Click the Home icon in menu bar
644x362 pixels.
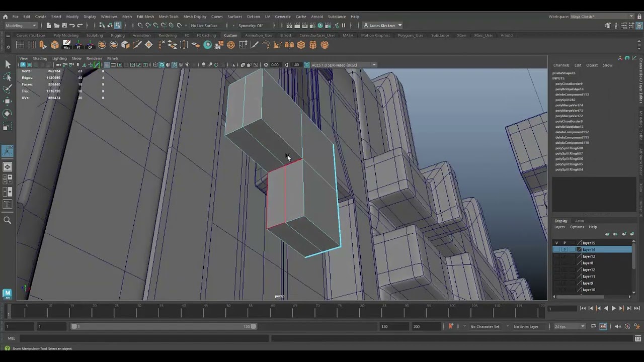pos(6,17)
